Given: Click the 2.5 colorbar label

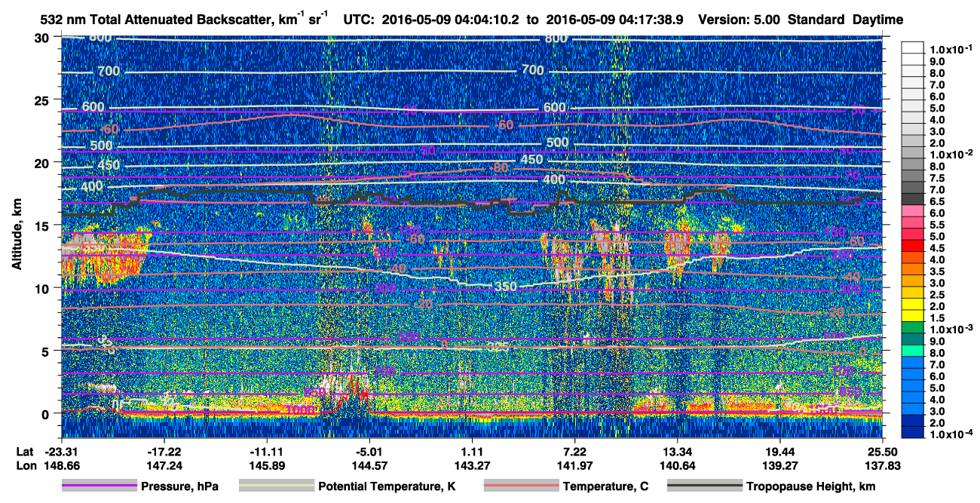Looking at the screenshot, I should pos(936,295).
